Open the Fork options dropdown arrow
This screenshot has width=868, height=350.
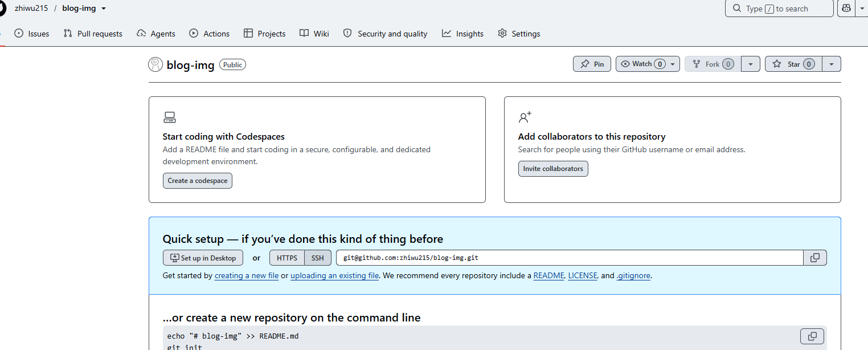click(751, 64)
